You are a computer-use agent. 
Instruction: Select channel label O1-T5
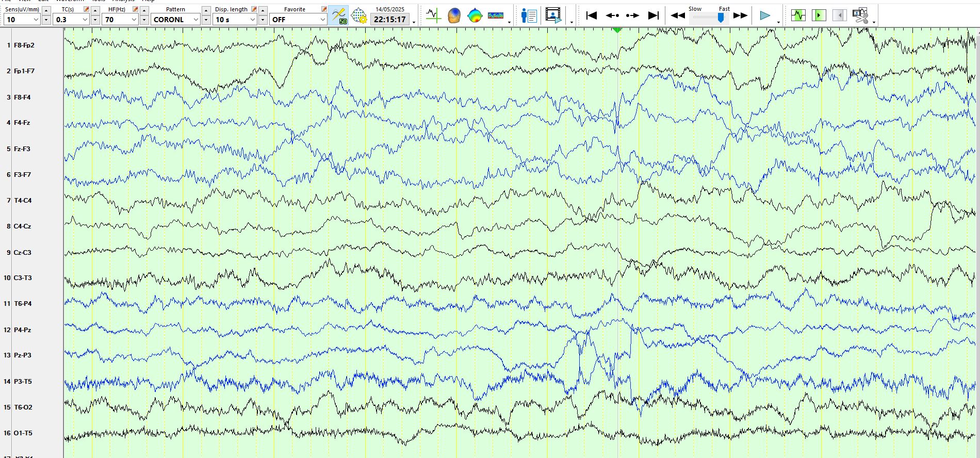click(x=23, y=433)
